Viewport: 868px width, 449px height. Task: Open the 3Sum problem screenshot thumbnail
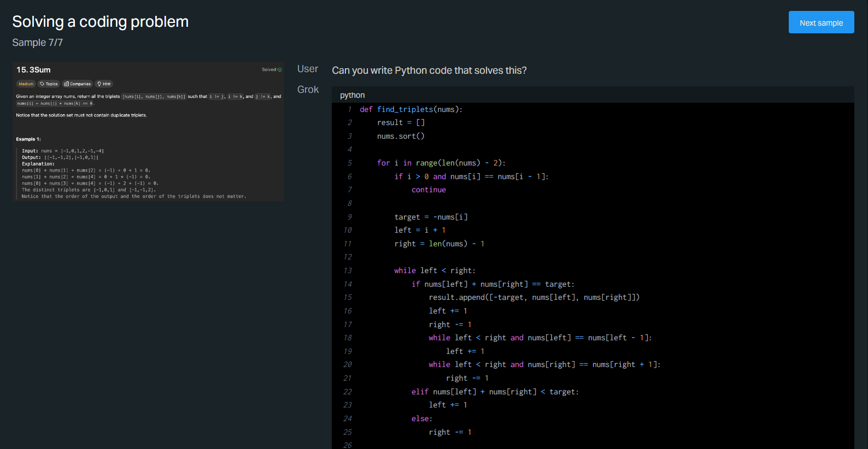pos(148,132)
